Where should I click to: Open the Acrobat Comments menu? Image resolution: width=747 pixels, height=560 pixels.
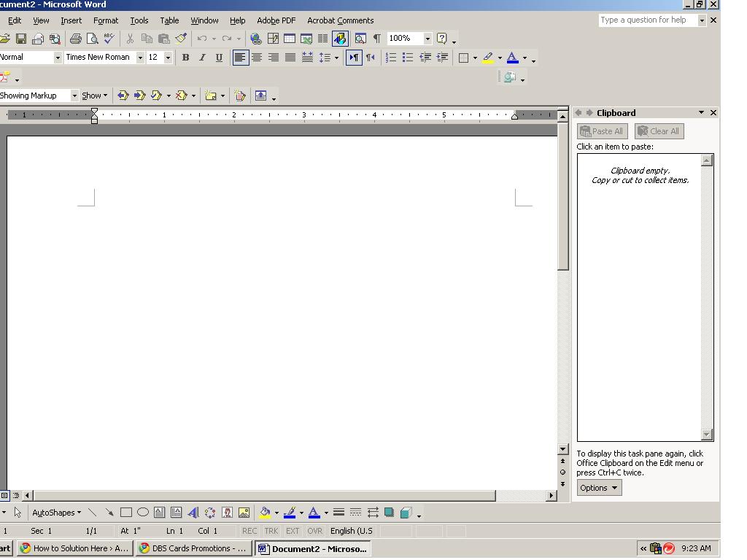tap(340, 20)
